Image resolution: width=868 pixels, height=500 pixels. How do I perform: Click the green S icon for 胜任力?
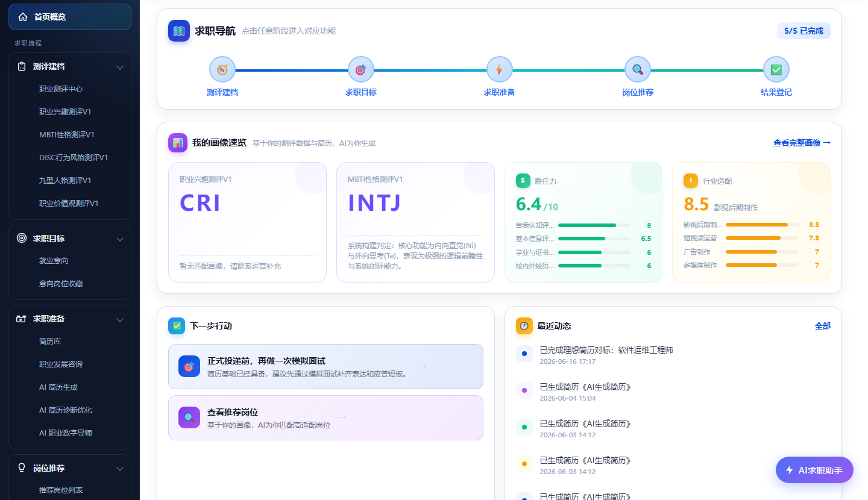[x=523, y=181]
